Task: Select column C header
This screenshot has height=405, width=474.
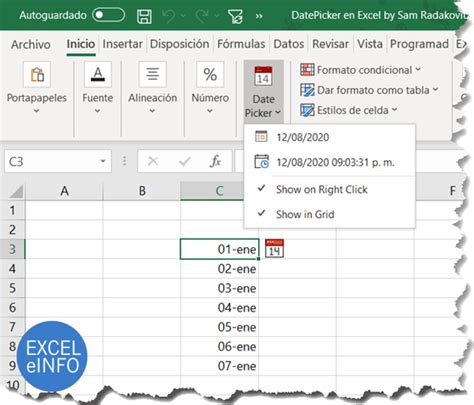Action: [x=212, y=191]
